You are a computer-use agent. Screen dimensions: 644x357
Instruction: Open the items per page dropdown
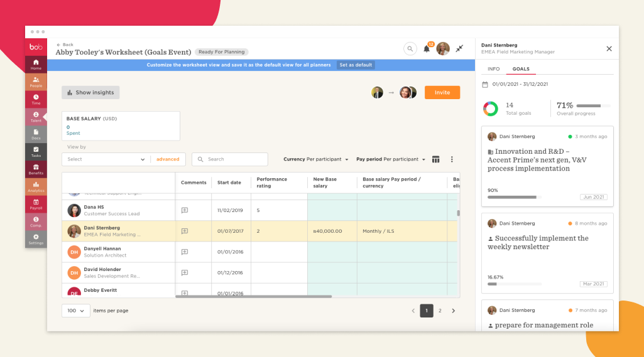[75, 311]
